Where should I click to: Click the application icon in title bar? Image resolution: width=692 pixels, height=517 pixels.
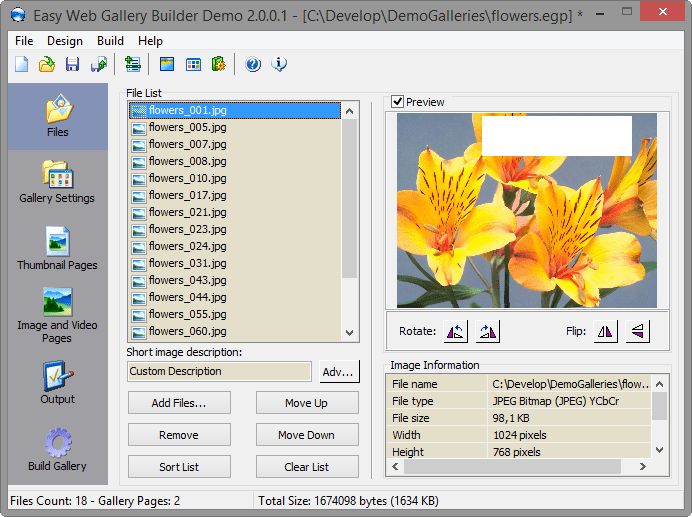click(18, 15)
